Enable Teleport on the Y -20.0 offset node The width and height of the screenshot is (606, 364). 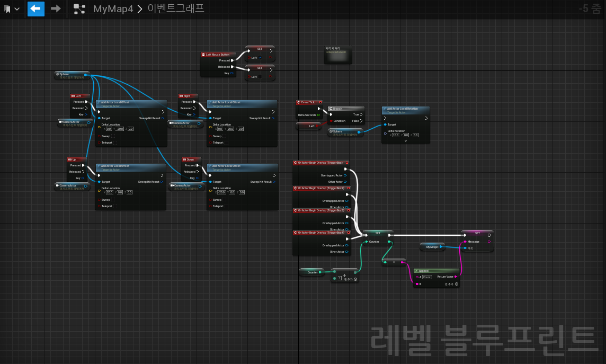coord(115,143)
